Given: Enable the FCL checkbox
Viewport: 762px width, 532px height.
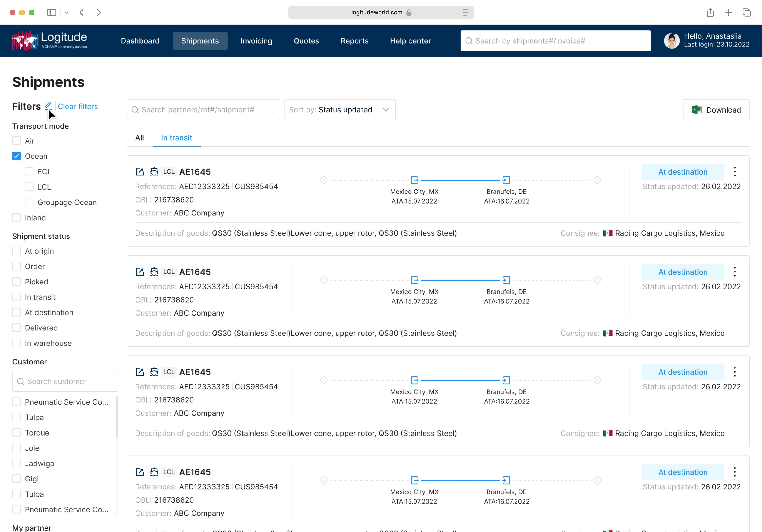Looking at the screenshot, I should click(x=29, y=172).
